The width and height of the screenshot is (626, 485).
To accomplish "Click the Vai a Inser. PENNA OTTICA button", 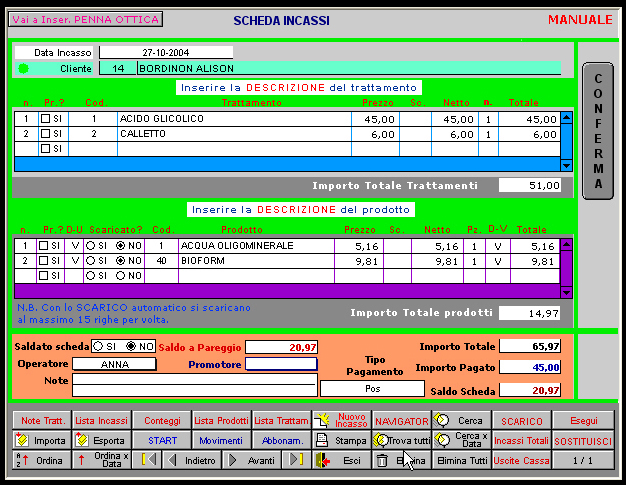I will pyautogui.click(x=85, y=20).
